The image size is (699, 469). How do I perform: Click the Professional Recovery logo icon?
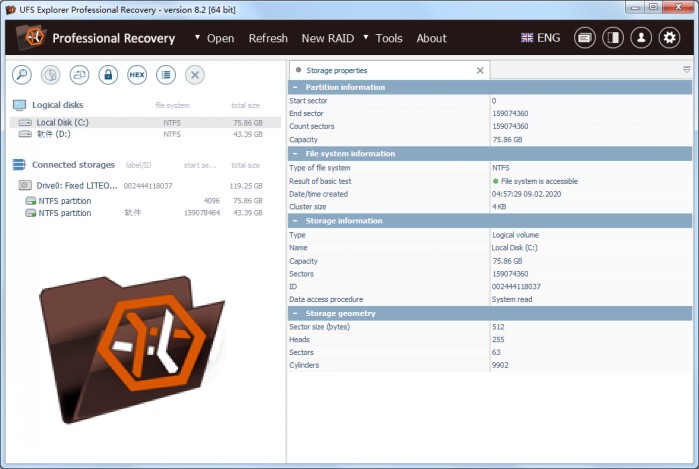pyautogui.click(x=31, y=37)
